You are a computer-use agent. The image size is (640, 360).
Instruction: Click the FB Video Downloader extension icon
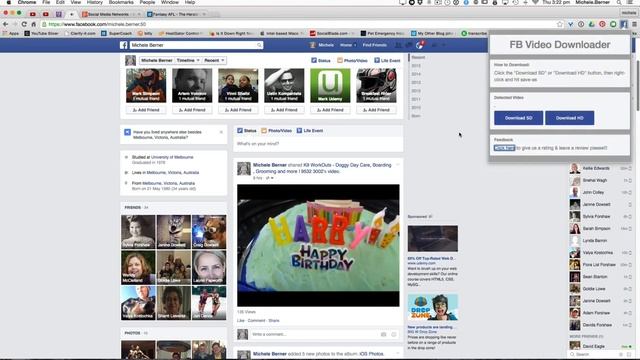[x=624, y=24]
